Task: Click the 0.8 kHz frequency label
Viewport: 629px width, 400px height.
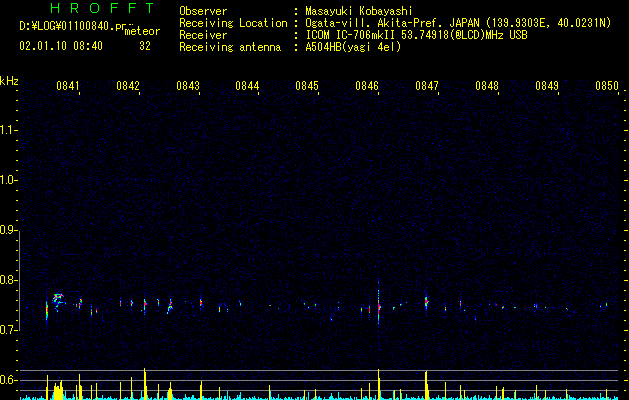Action: coord(8,280)
